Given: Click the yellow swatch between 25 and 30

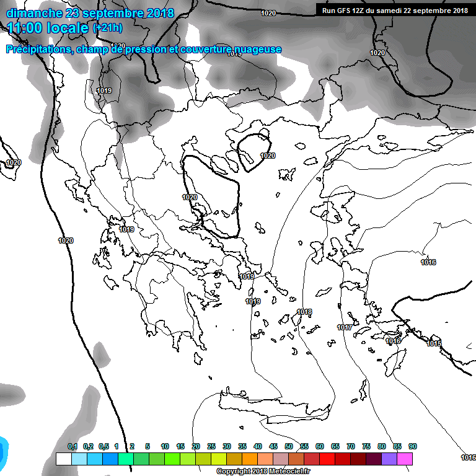Looking at the screenshot, I should (x=219, y=459).
